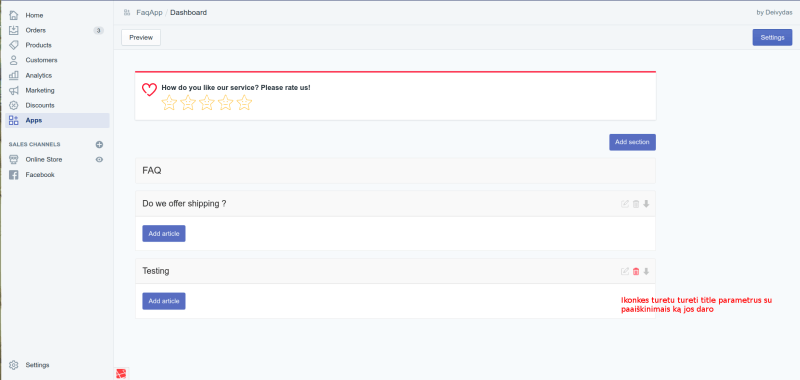
Task: Delete the Testing section with trash icon
Action: pos(636,271)
